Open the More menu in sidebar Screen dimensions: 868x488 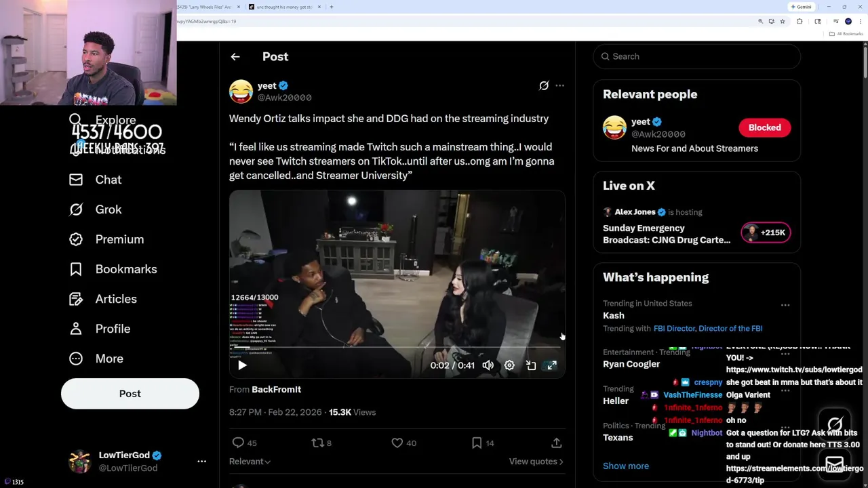point(96,359)
